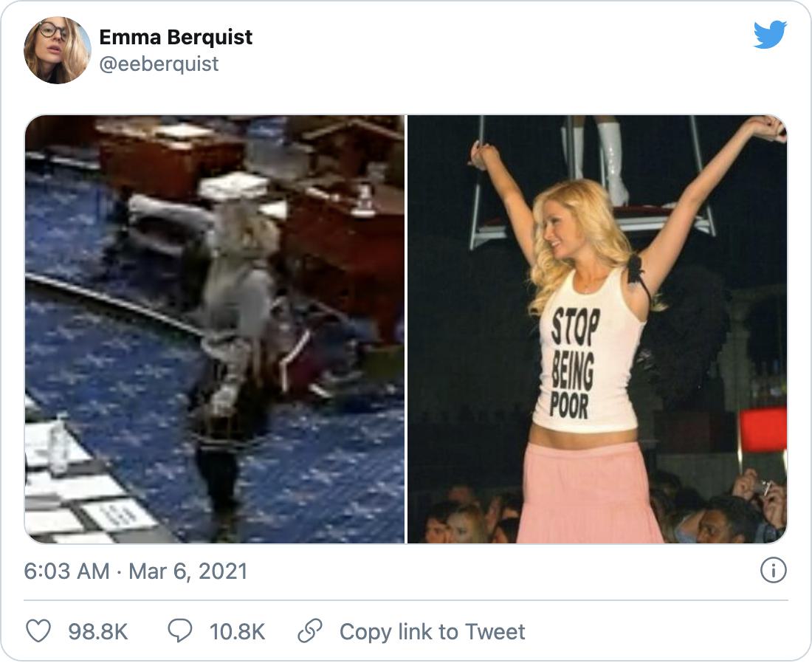812x663 pixels.
Task: Click the chain link icon
Action: coord(310,631)
